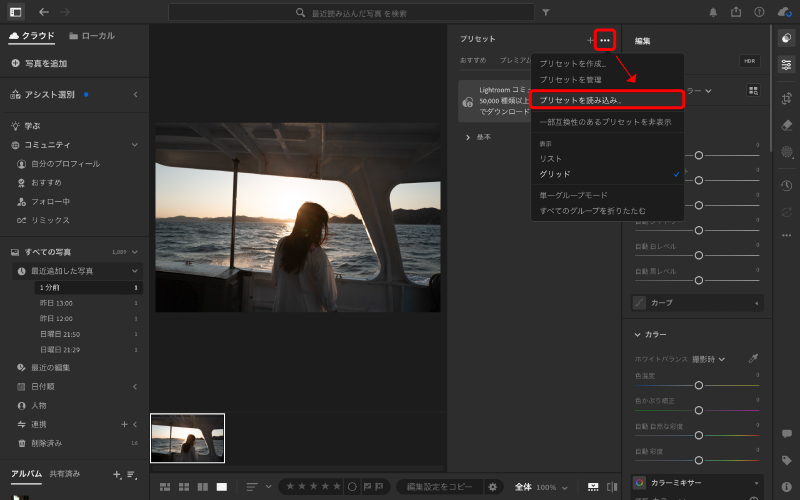
Task: Expand the 基本 preset group
Action: pos(468,136)
